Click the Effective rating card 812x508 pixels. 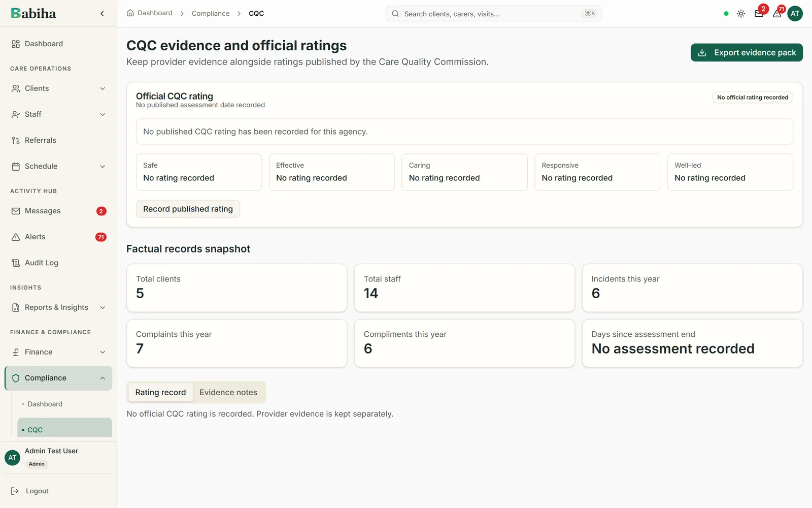[x=331, y=172]
